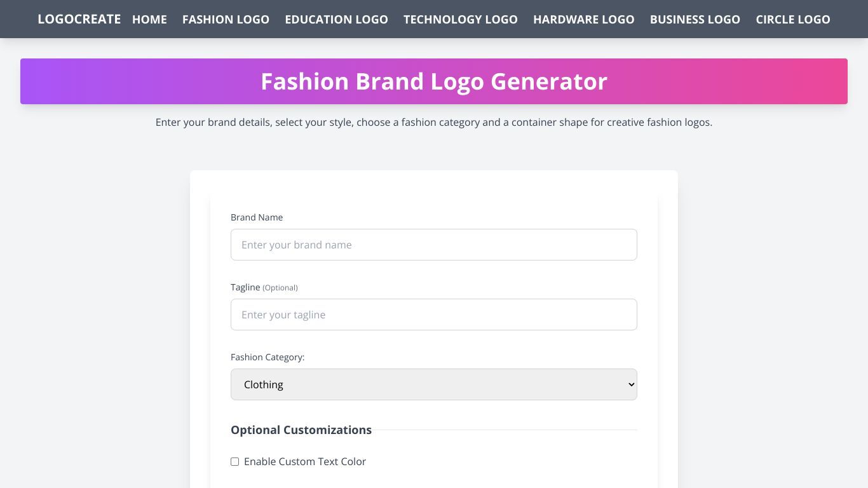868x488 pixels.
Task: Open the FASHION LOGO nav item
Action: [x=226, y=20]
